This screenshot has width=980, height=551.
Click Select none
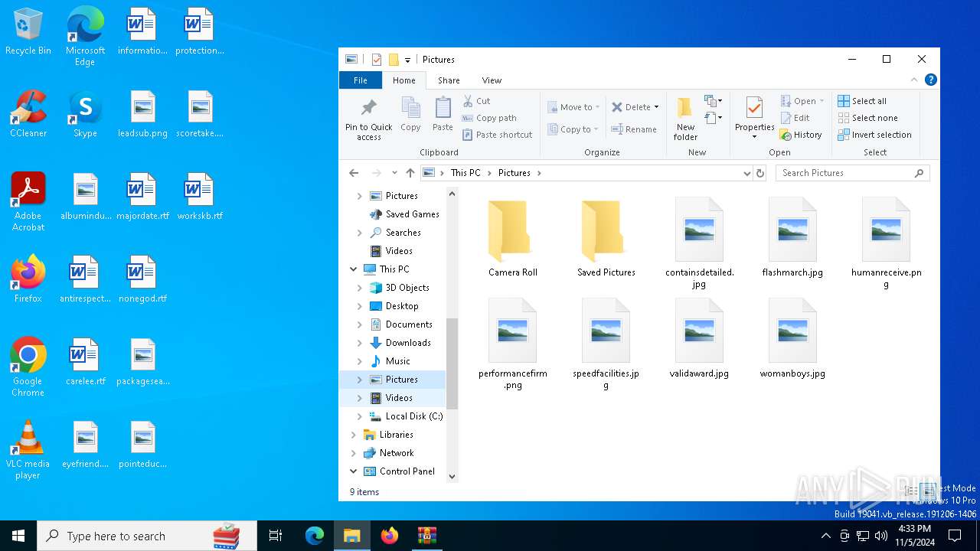(867, 118)
